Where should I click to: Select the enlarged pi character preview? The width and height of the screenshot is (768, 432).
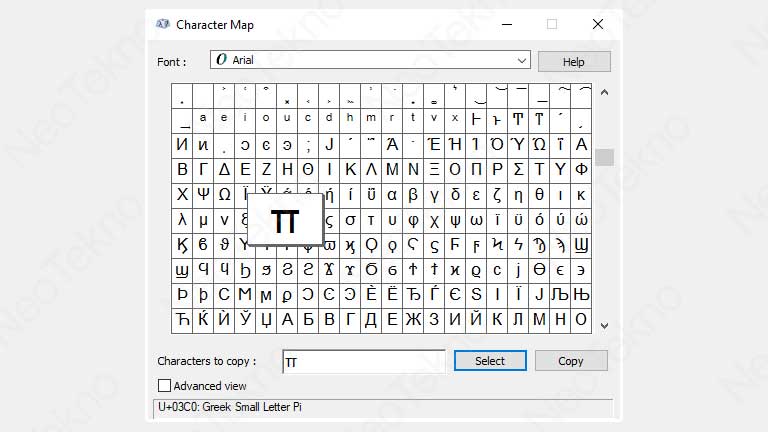[x=285, y=220]
